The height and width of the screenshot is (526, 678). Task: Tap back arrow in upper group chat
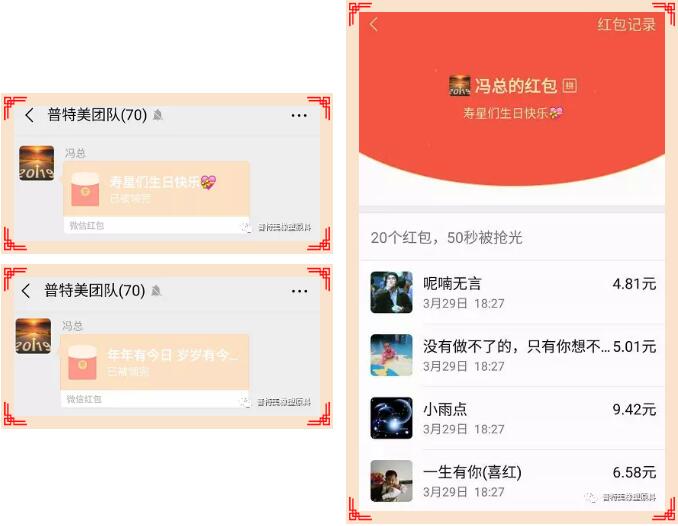(29, 115)
